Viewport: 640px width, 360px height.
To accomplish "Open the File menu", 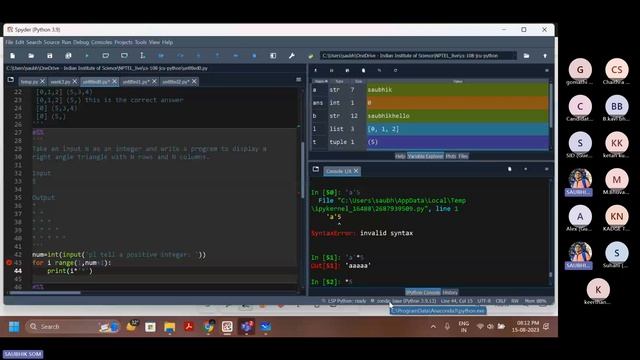I will pos(9,42).
